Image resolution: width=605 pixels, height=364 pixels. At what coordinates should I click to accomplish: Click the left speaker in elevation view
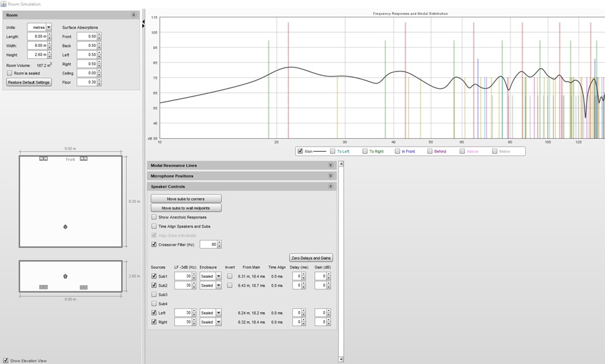click(x=44, y=287)
